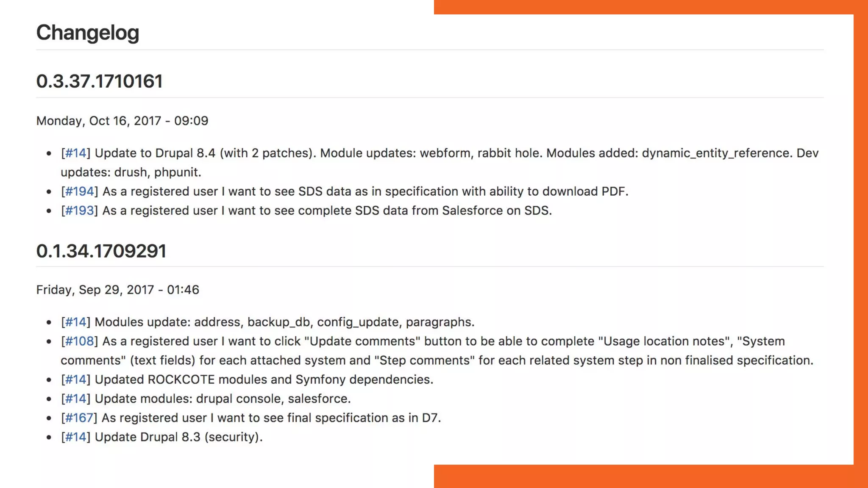Click text about Salesforce SDS data
The image size is (868, 488).
point(326,211)
